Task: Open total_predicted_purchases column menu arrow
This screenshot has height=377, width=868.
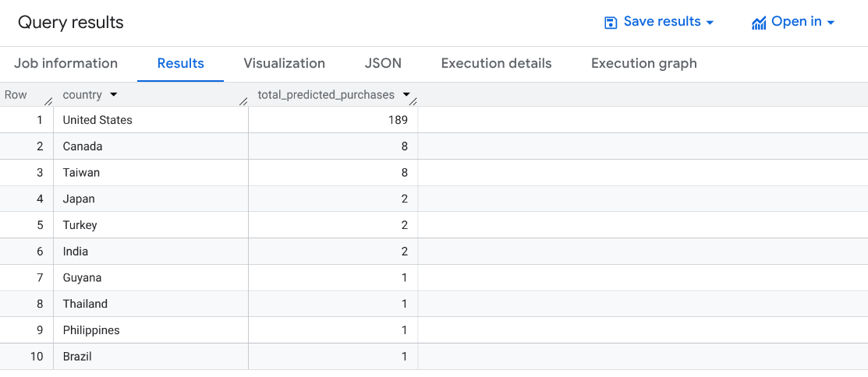Action: coord(406,95)
